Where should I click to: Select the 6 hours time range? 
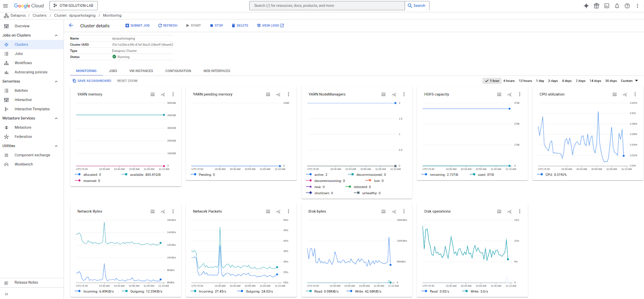pyautogui.click(x=509, y=81)
